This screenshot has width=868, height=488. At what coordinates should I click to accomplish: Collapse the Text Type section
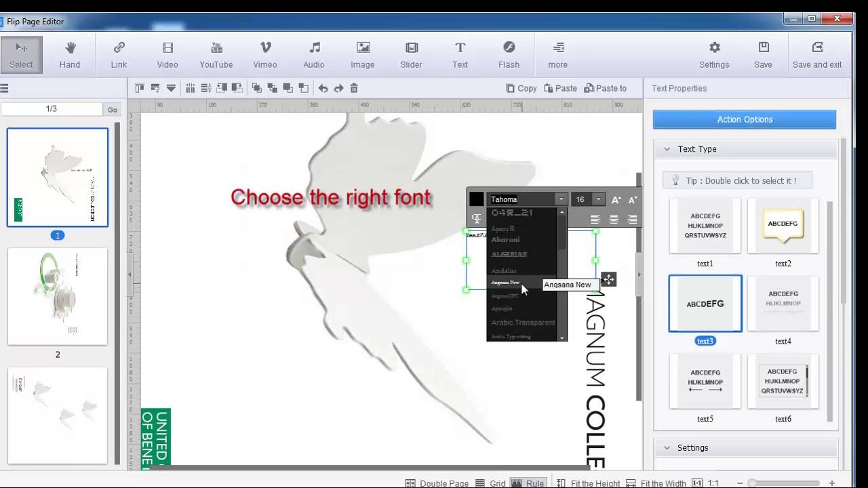coord(667,149)
